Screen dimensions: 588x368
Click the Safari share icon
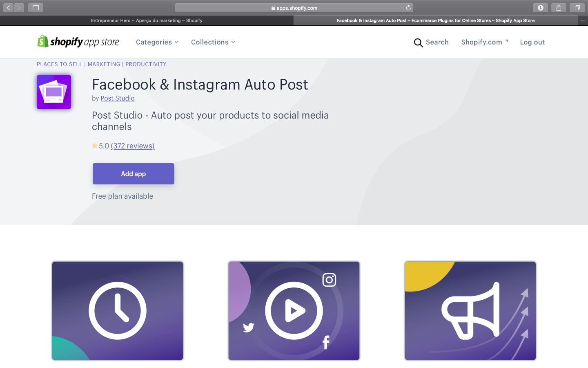pos(559,8)
